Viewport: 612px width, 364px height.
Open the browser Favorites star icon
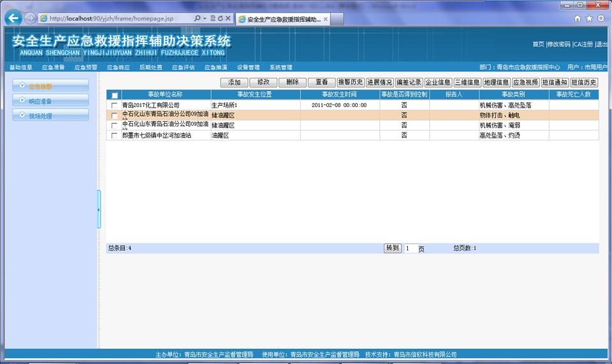tap(589, 18)
